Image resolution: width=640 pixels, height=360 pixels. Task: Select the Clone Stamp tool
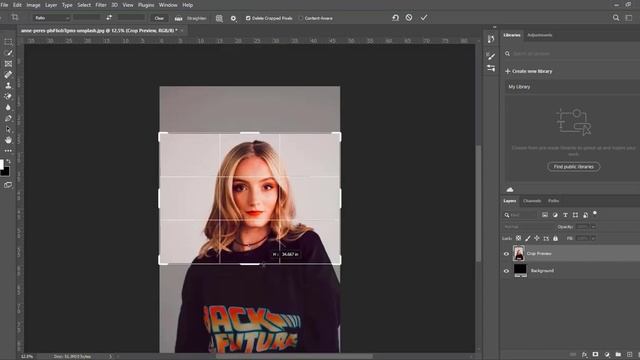[8, 86]
